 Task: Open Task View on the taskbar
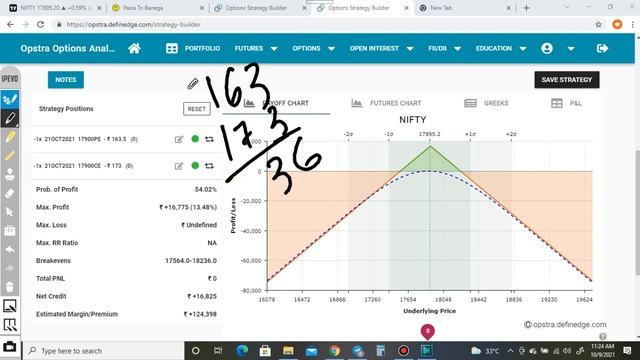tap(218, 351)
